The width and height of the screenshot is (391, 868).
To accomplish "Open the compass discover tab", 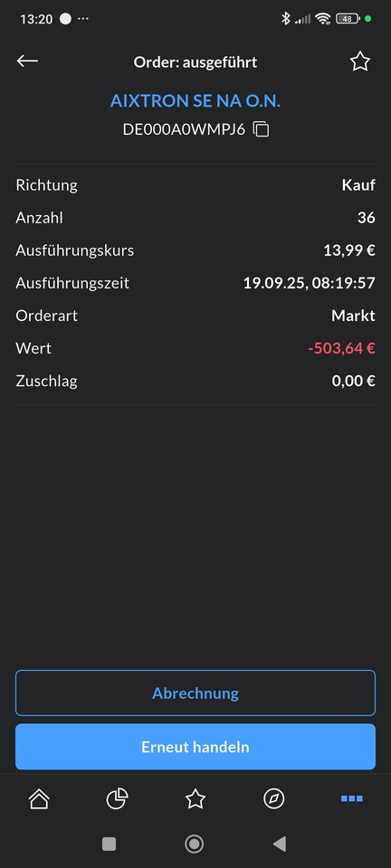I will (273, 798).
